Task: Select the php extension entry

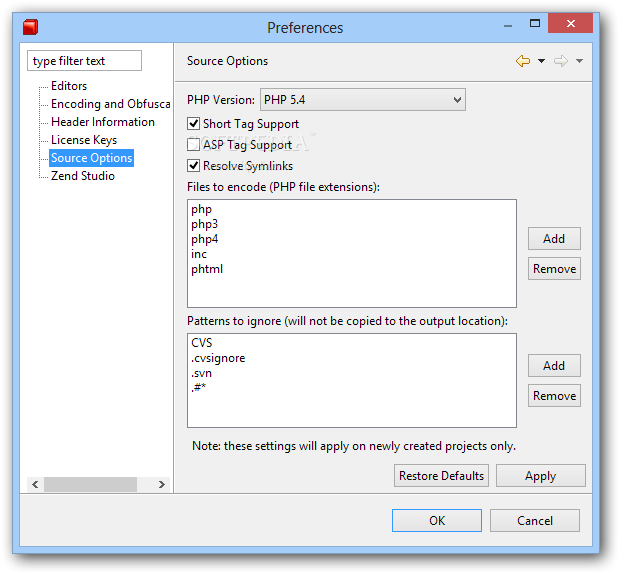Action: (201, 209)
